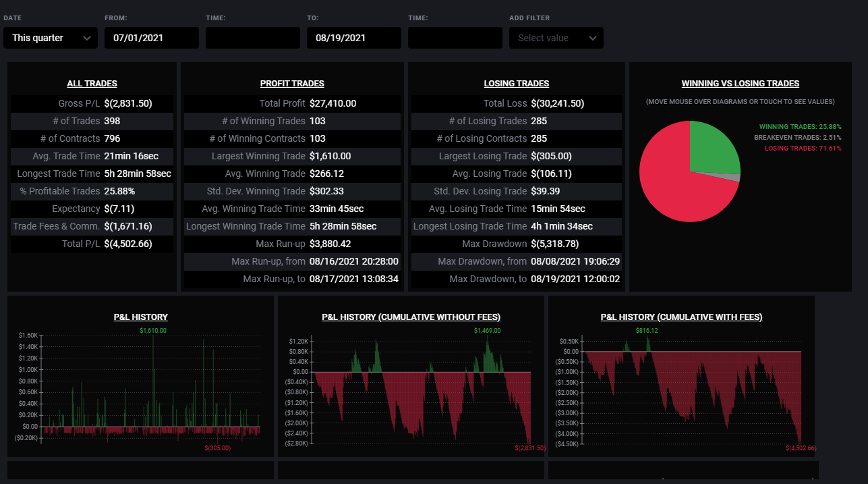Click the Breakeven Trades: 2.51% legend entry

click(797, 138)
